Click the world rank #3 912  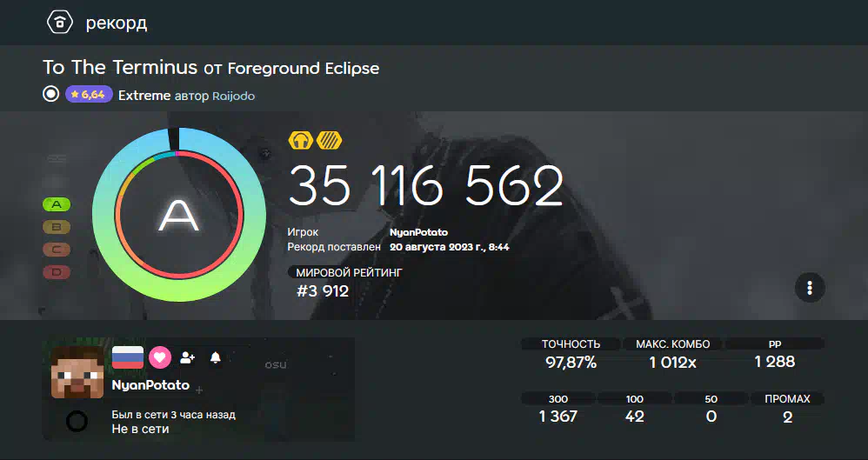[323, 291]
